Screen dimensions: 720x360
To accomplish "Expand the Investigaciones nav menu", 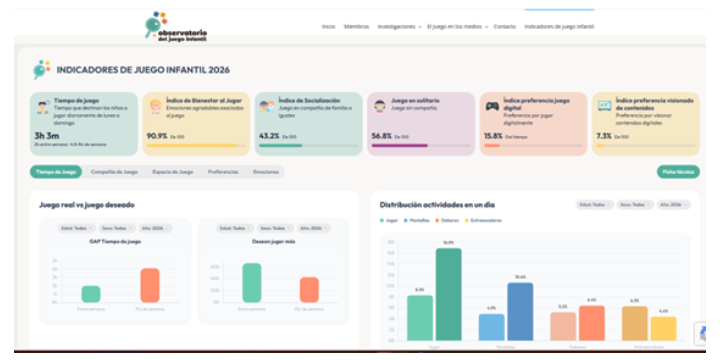I will [399, 27].
